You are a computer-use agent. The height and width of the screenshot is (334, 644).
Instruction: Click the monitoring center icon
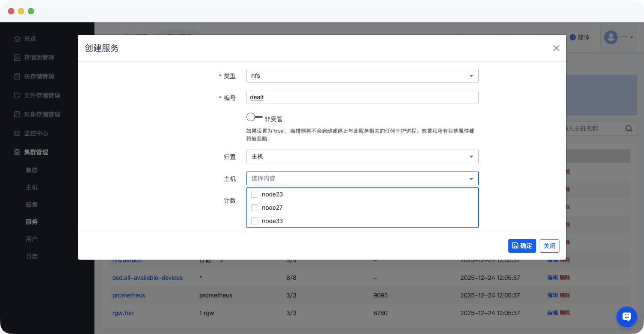coord(17,133)
